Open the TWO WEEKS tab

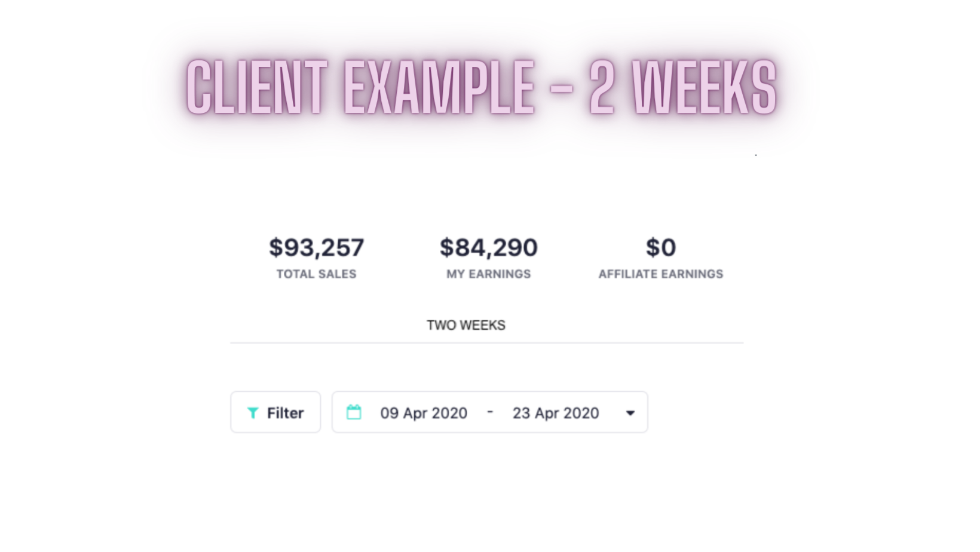(x=466, y=326)
